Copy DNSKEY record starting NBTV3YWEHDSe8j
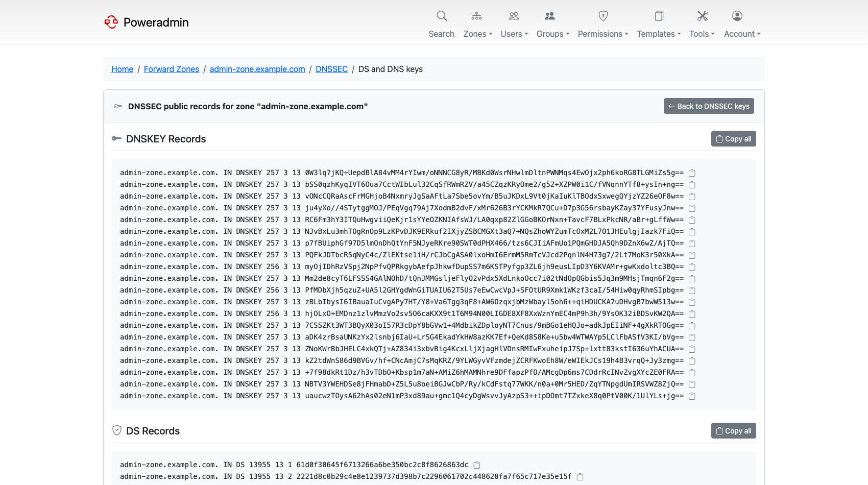This screenshot has width=868, height=485. click(692, 384)
